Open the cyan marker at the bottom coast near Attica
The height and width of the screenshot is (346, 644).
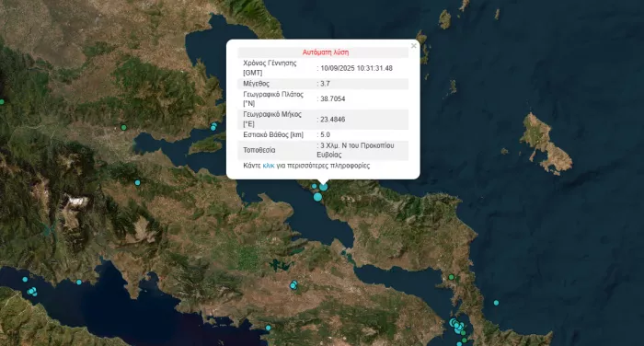click(268, 328)
